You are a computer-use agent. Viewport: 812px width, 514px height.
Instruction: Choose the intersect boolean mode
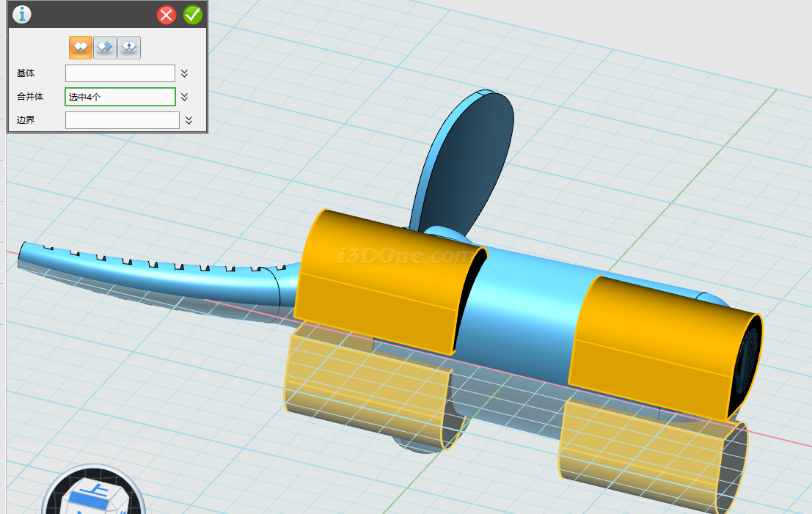(x=129, y=47)
